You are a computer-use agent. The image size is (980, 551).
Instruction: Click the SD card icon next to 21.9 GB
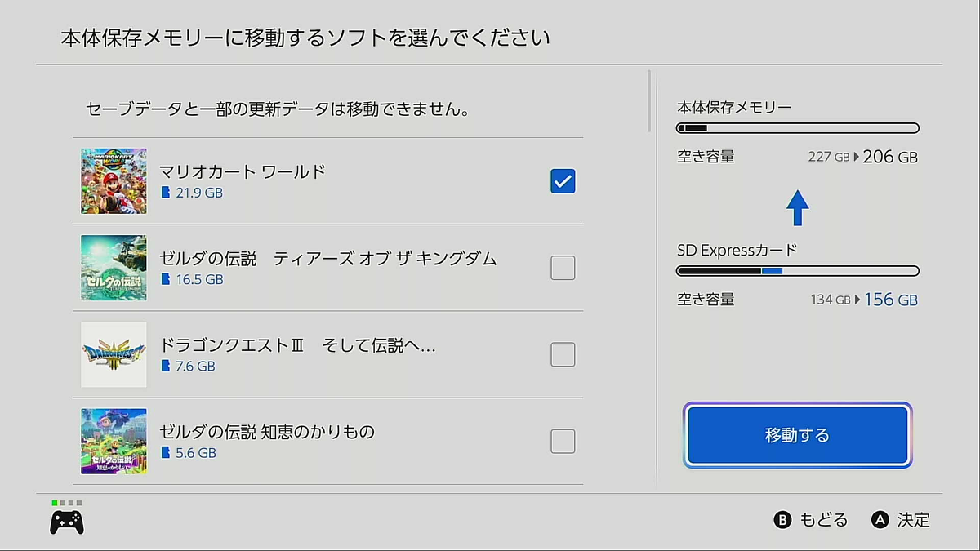point(166,193)
